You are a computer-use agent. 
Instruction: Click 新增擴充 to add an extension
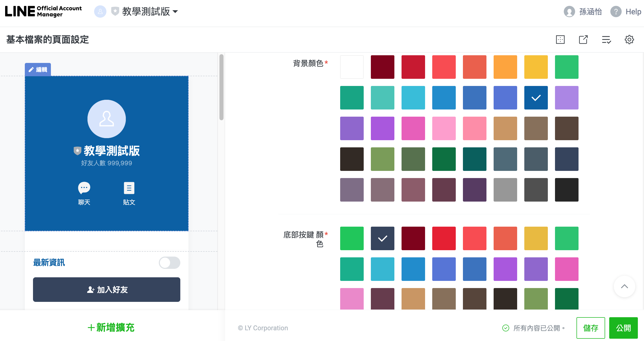click(x=111, y=327)
